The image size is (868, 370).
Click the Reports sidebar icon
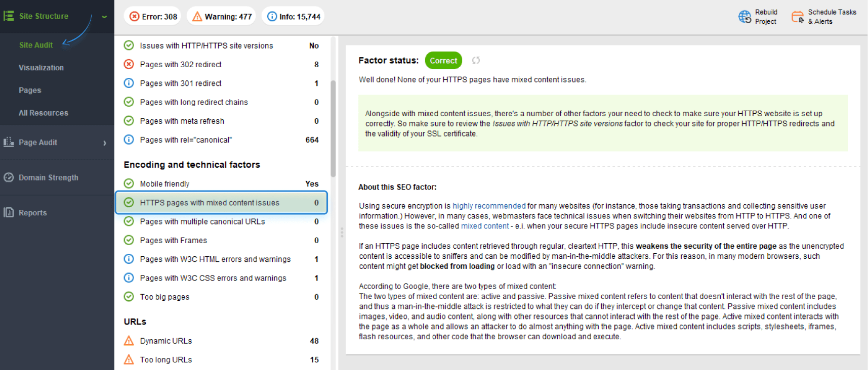9,213
